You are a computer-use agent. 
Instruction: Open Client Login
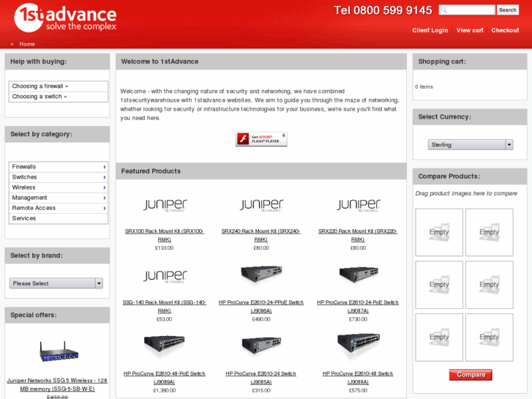pyautogui.click(x=430, y=30)
